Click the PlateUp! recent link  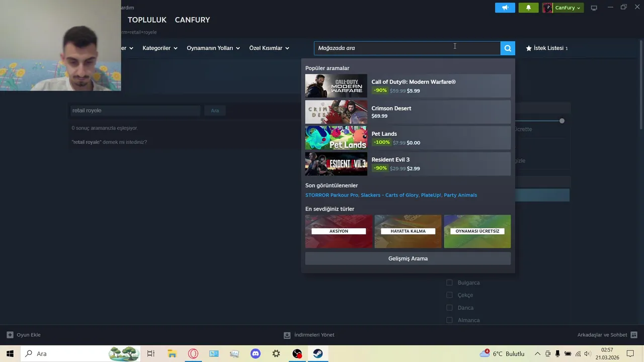431,195
